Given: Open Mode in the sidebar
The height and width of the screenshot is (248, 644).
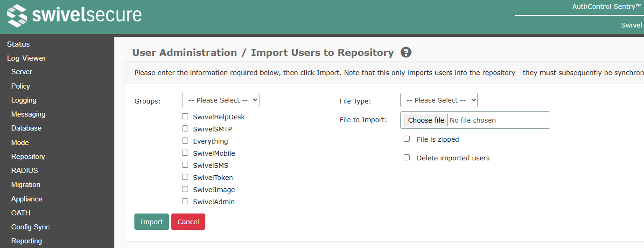Looking at the screenshot, I should point(20,143).
